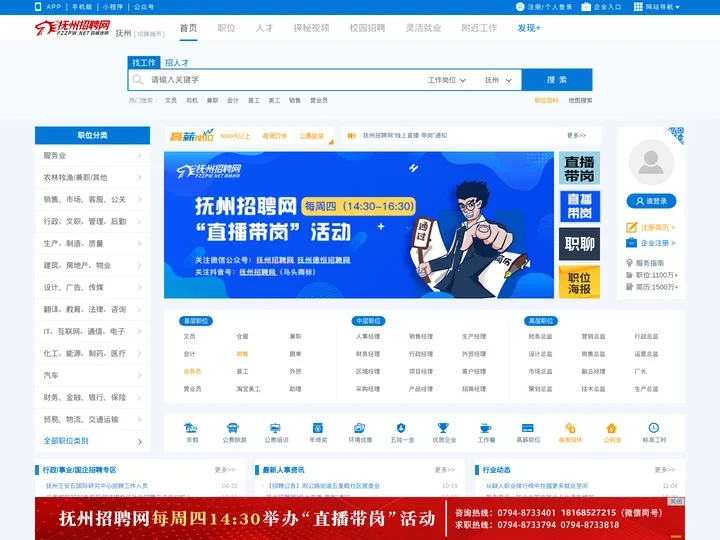
Task: Click the 注册/个人登录 user icon
Action: coord(520,7)
